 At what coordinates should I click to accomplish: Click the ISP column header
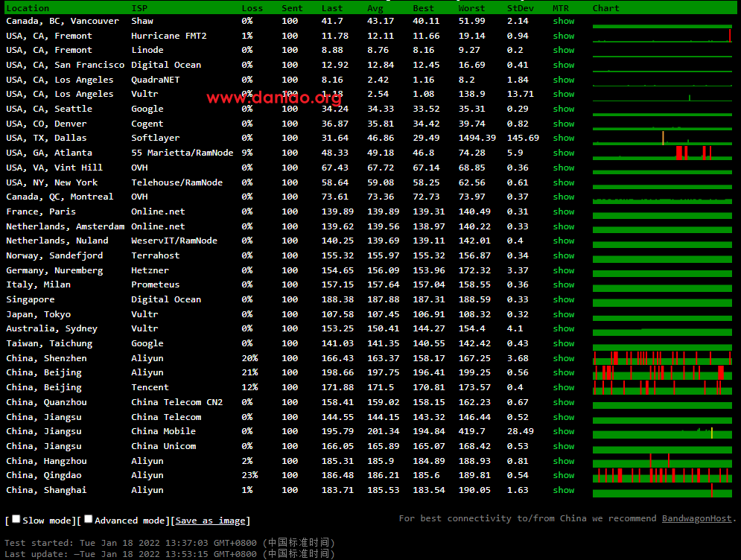click(x=139, y=8)
